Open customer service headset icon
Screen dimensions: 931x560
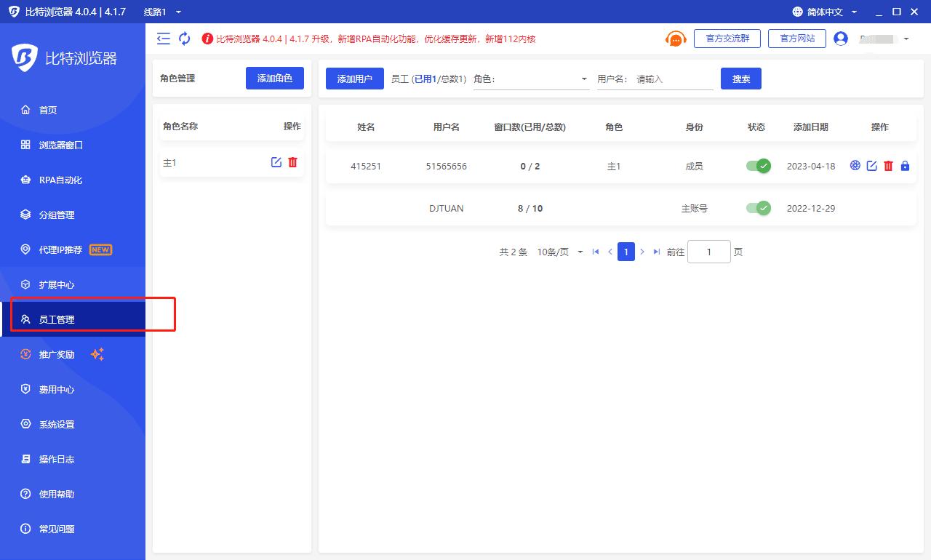click(676, 39)
